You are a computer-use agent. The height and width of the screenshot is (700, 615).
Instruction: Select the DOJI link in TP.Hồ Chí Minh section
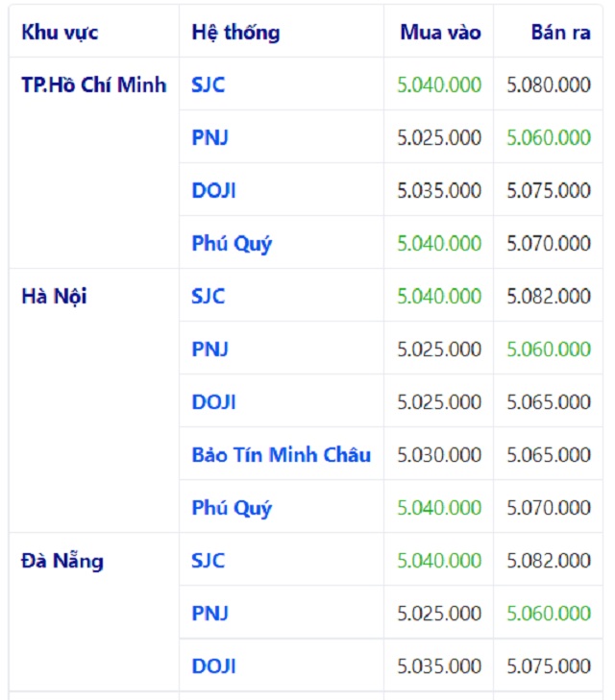(213, 190)
